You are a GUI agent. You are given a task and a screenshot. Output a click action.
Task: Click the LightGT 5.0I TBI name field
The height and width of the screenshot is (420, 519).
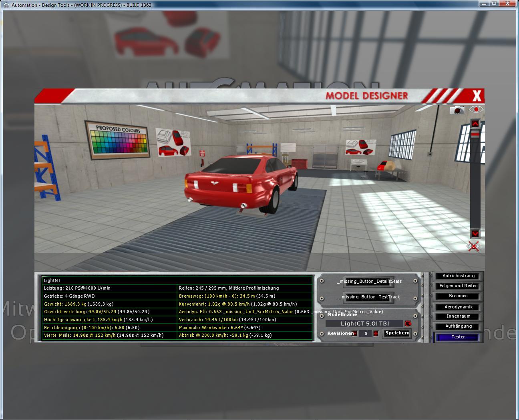(x=364, y=324)
